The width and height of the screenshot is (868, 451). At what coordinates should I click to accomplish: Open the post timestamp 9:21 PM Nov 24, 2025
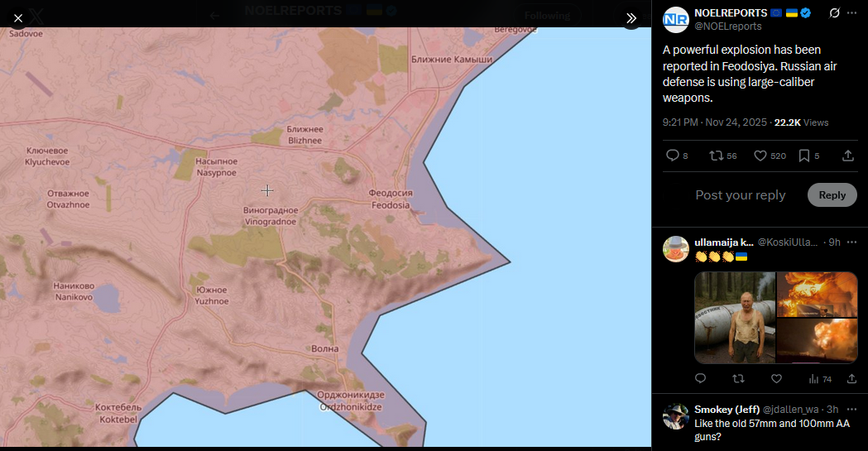point(714,122)
